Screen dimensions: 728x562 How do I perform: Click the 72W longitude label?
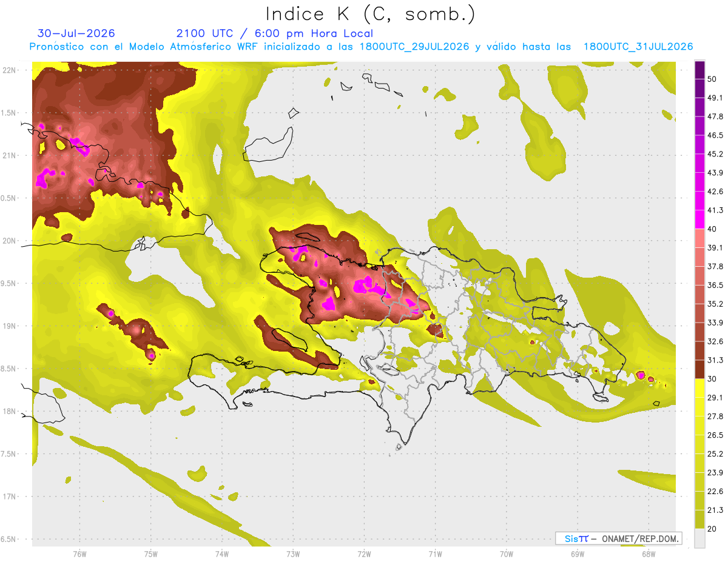tap(364, 554)
